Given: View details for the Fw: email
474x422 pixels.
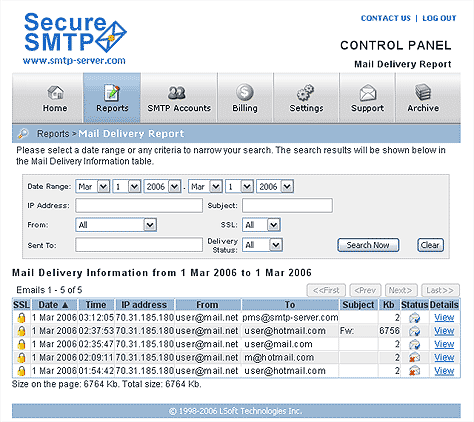Looking at the screenshot, I should [444, 331].
